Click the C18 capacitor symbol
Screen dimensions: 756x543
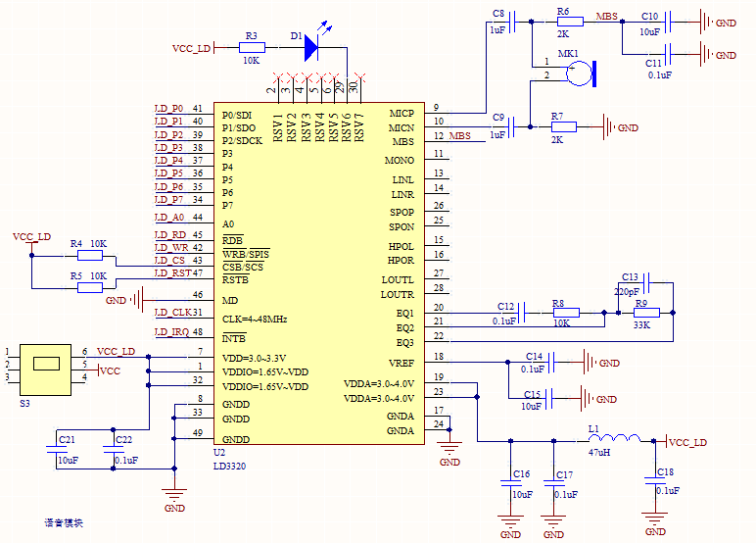pyautogui.click(x=655, y=479)
